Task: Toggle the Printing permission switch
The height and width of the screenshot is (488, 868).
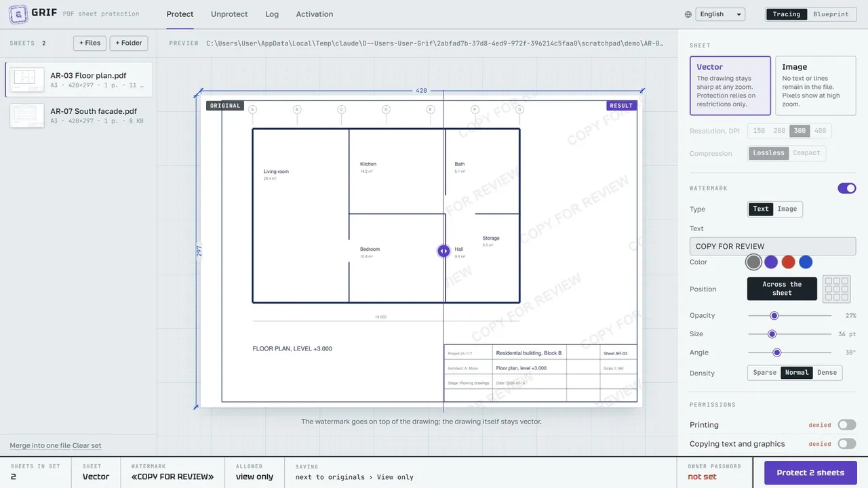Action: click(847, 425)
